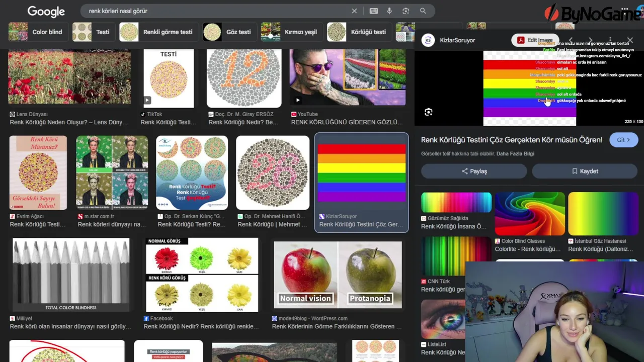Open the on-screen keyboard input tool
The width and height of the screenshot is (644, 362).
coord(373,11)
